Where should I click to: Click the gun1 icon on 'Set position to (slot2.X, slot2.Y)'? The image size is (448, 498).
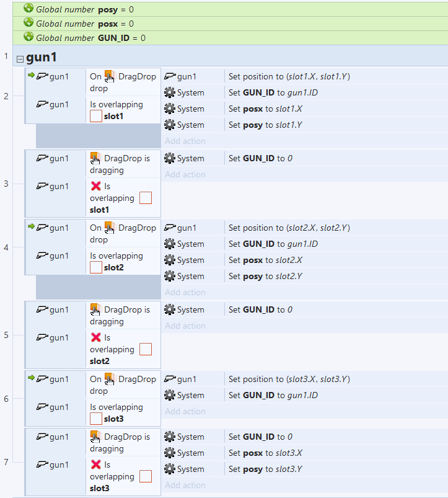170,228
